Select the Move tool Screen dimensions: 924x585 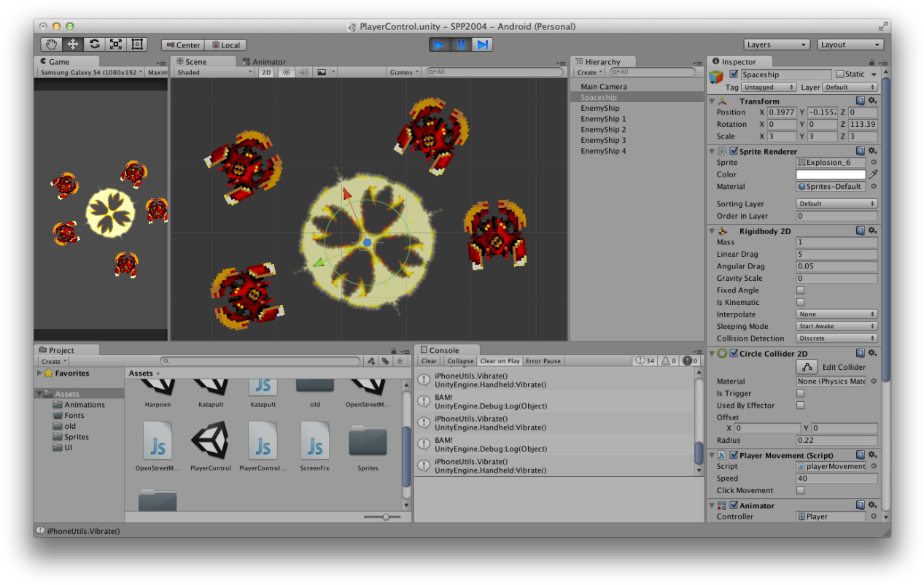click(73, 44)
